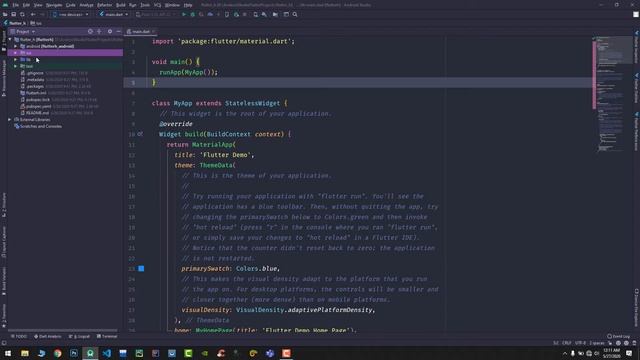The width and height of the screenshot is (640, 360).
Task: Open main.dart run configuration dropdown
Action: pyautogui.click(x=114, y=14)
